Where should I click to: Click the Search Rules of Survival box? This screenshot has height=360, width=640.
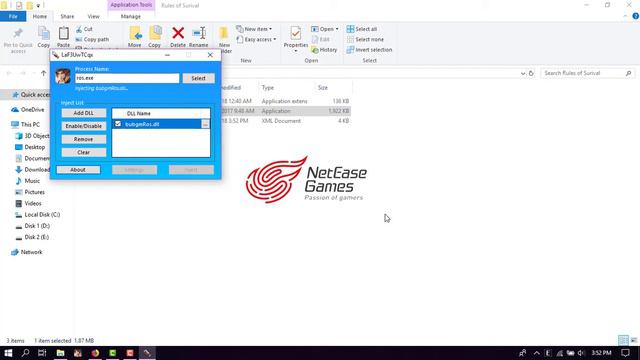click(588, 73)
